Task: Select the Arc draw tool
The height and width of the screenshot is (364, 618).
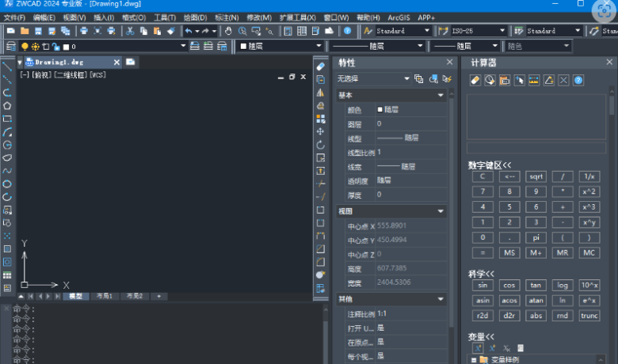Action: 7,132
